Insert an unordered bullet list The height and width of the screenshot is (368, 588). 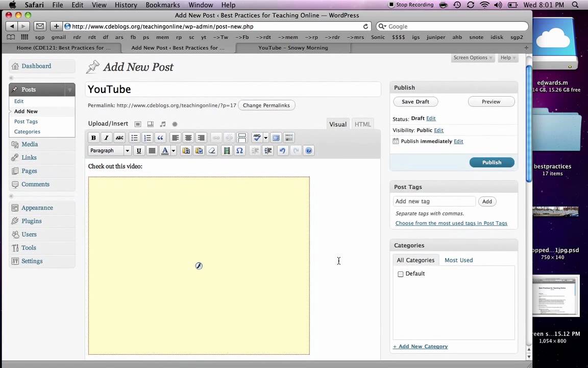coord(134,138)
